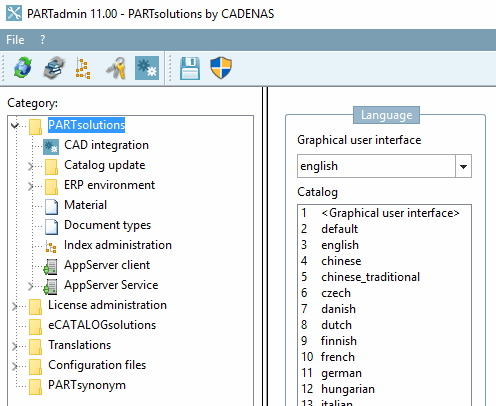Select CAD integration gear tree icon
496x406 pixels.
tap(51, 147)
